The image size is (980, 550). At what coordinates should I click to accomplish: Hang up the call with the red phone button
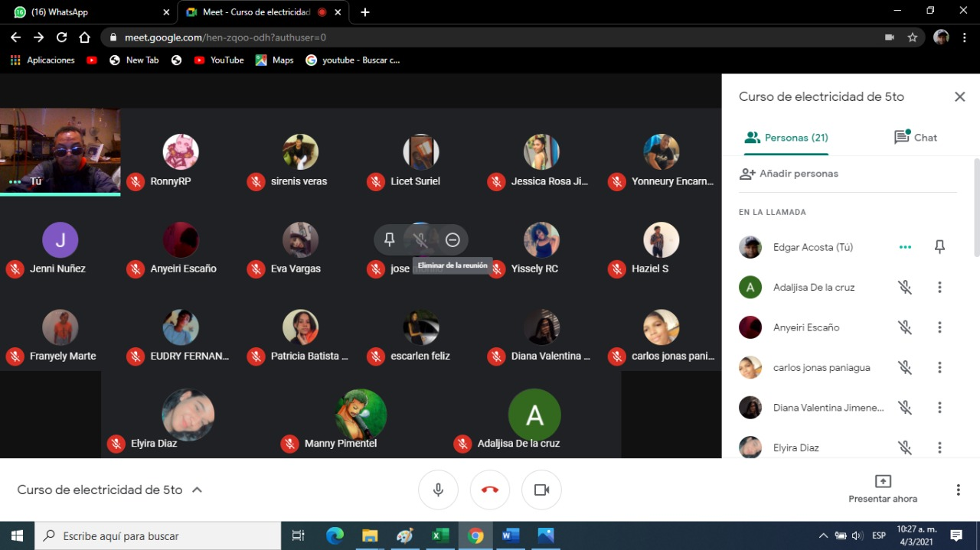(x=490, y=490)
